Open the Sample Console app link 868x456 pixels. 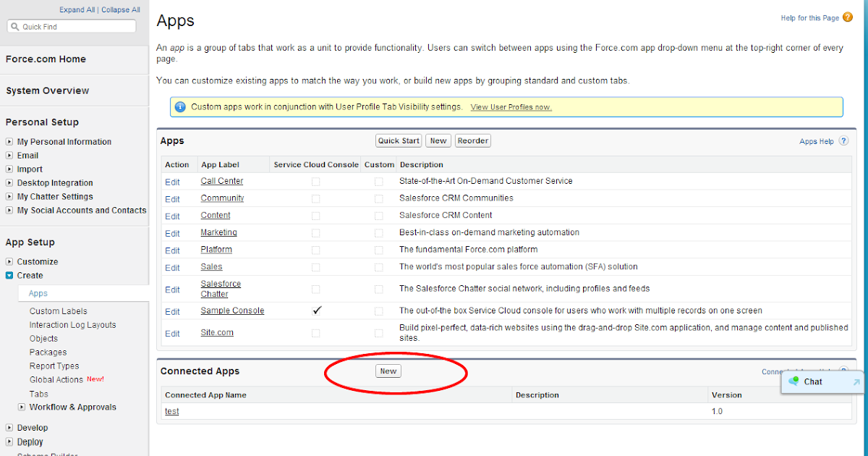232,311
